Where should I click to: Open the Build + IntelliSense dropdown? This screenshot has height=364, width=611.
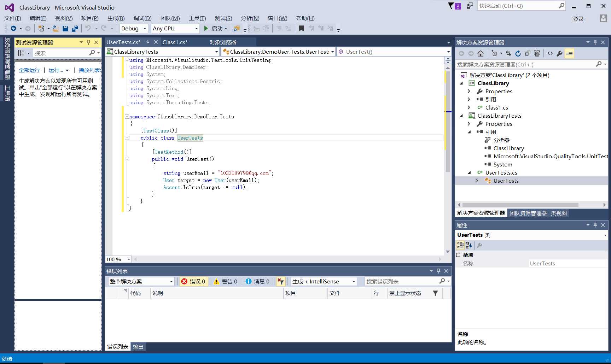coord(324,281)
